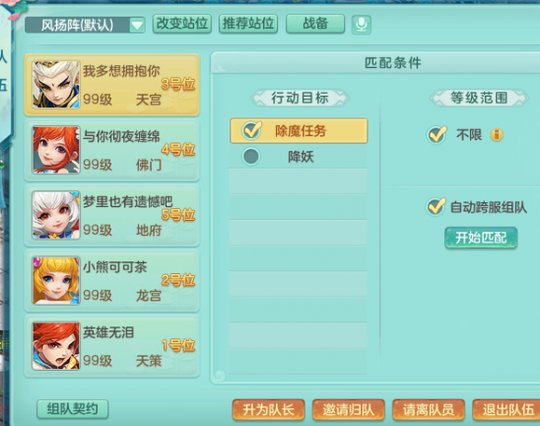Image resolution: width=540 pixels, height=426 pixels.
Task: Start matching with 开始匹配
Action: pyautogui.click(x=481, y=238)
